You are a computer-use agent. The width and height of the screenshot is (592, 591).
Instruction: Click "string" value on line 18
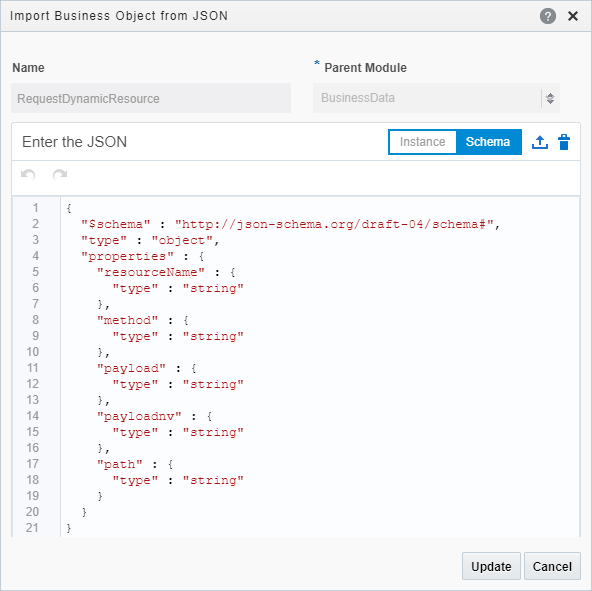click(213, 480)
